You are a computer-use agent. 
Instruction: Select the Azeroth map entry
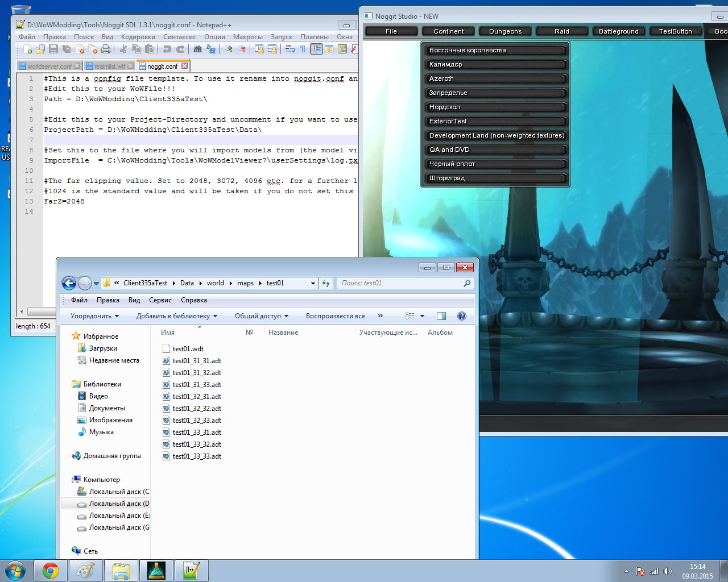coord(495,78)
